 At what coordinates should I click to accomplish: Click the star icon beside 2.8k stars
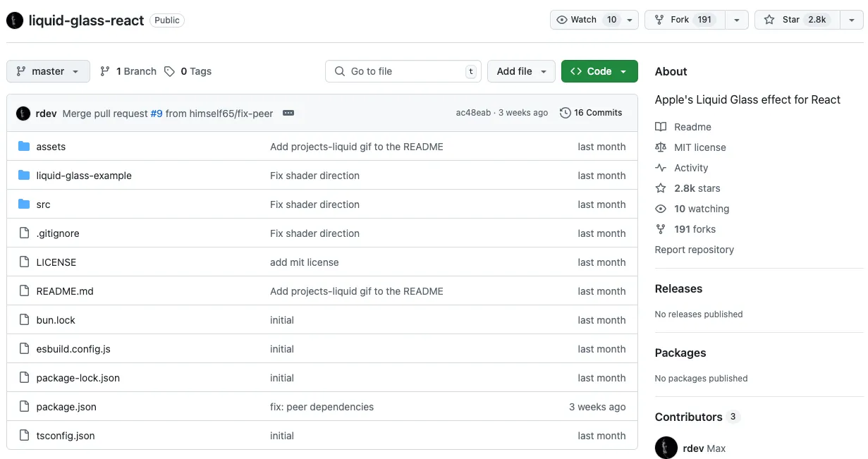tap(661, 188)
